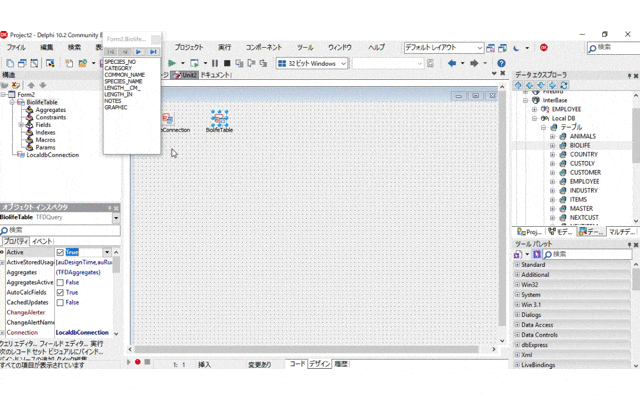The width and height of the screenshot is (640, 400).
Task: Select the BiolifeTable component icon on the form
Action: coord(220,119)
